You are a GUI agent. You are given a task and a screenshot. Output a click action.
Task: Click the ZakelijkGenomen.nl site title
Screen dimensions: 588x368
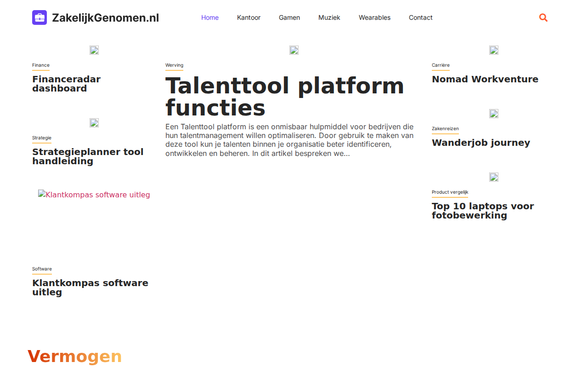click(x=105, y=17)
